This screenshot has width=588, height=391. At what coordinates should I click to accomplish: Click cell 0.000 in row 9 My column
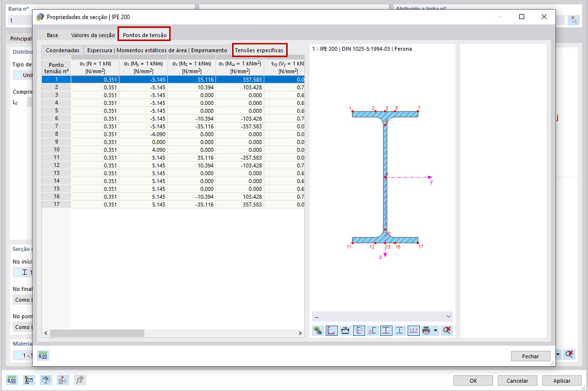pyautogui.click(x=143, y=142)
